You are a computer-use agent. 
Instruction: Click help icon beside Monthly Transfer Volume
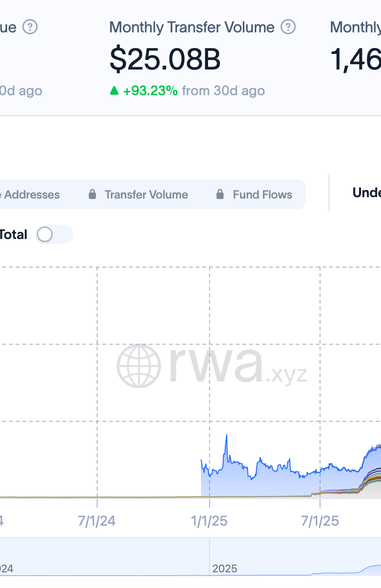coord(288,27)
